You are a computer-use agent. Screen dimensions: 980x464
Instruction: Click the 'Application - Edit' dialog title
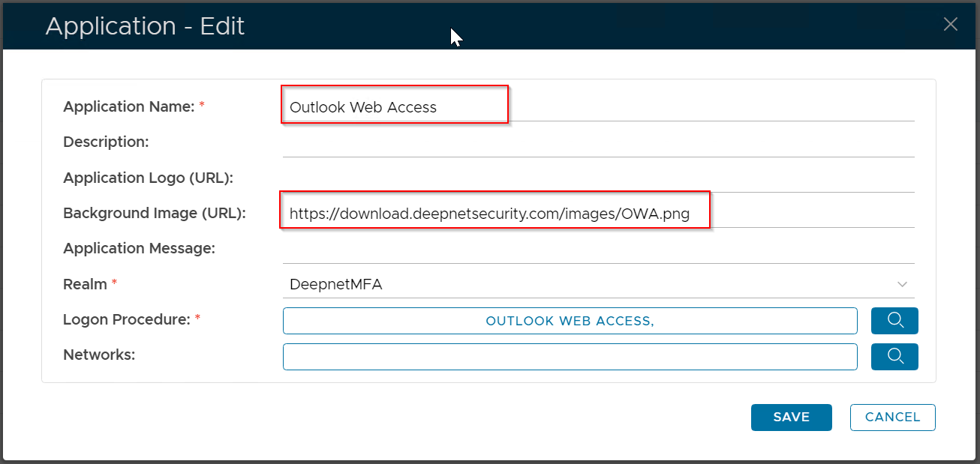[x=145, y=26]
